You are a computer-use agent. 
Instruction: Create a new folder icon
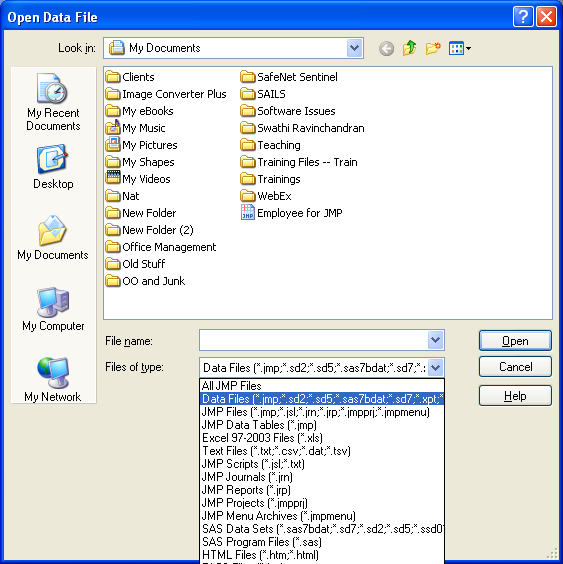point(433,48)
